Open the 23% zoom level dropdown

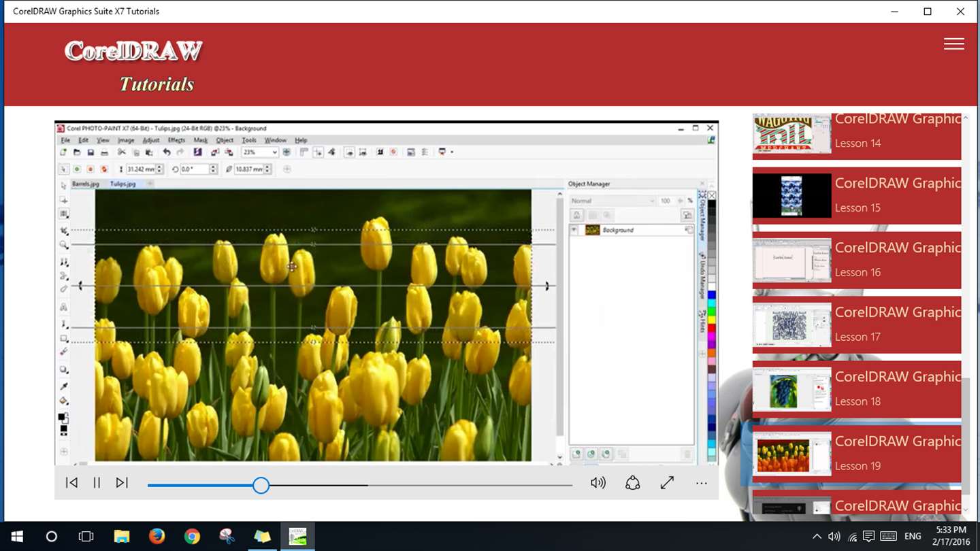pyautogui.click(x=274, y=152)
